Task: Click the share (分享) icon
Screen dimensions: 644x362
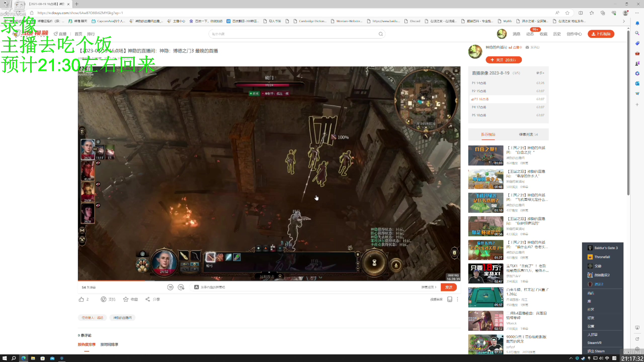Action: [x=148, y=299]
